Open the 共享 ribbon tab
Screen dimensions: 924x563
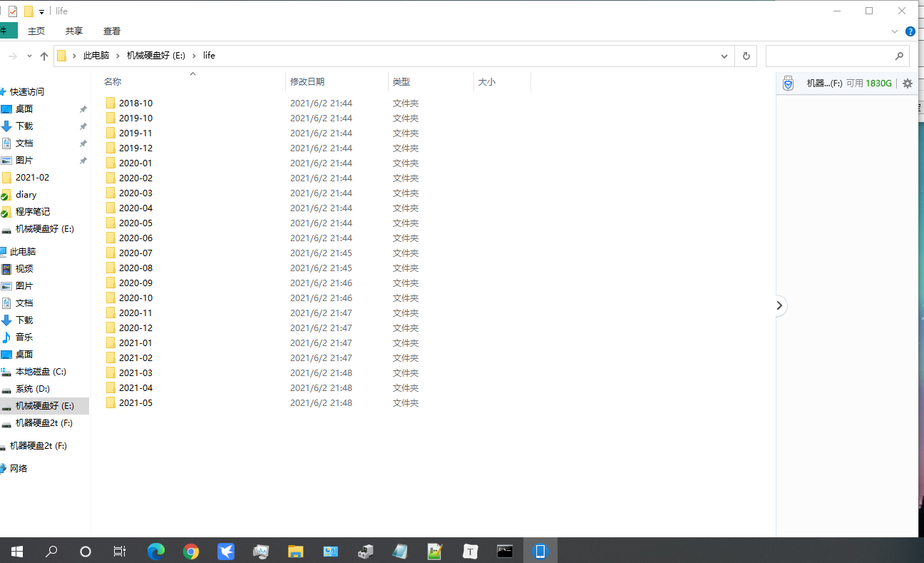[x=74, y=31]
